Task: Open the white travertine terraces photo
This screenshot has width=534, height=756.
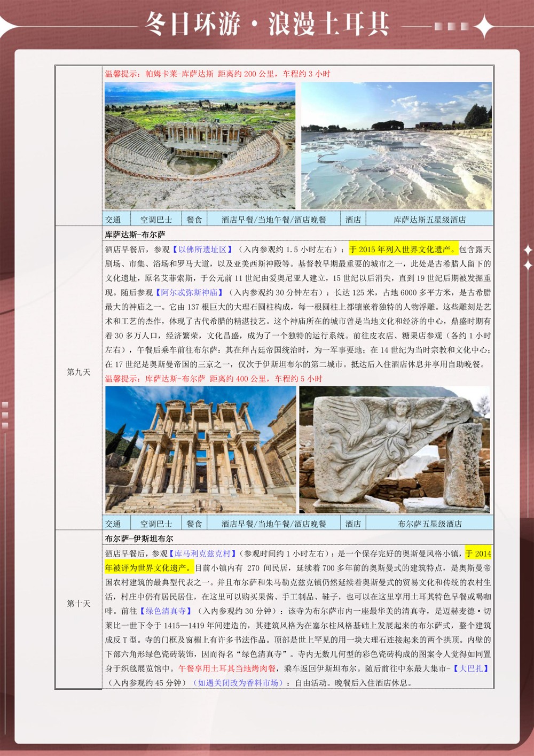Action: click(396, 145)
